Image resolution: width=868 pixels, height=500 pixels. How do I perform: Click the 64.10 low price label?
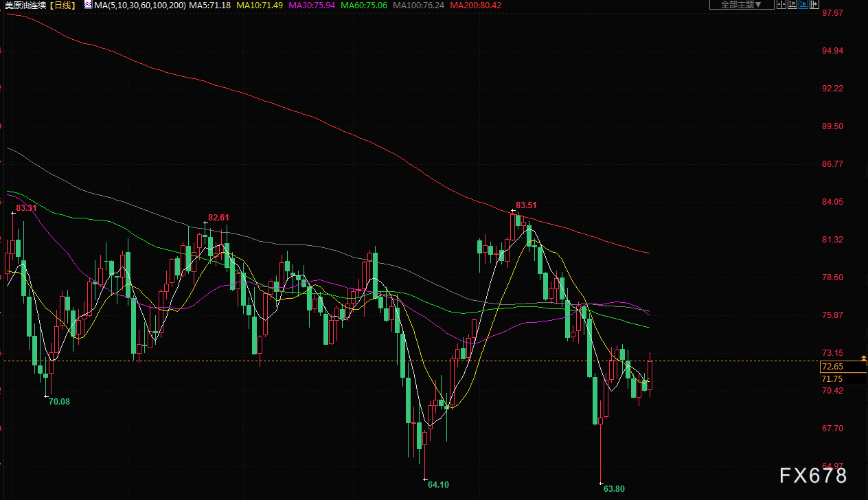(x=438, y=485)
